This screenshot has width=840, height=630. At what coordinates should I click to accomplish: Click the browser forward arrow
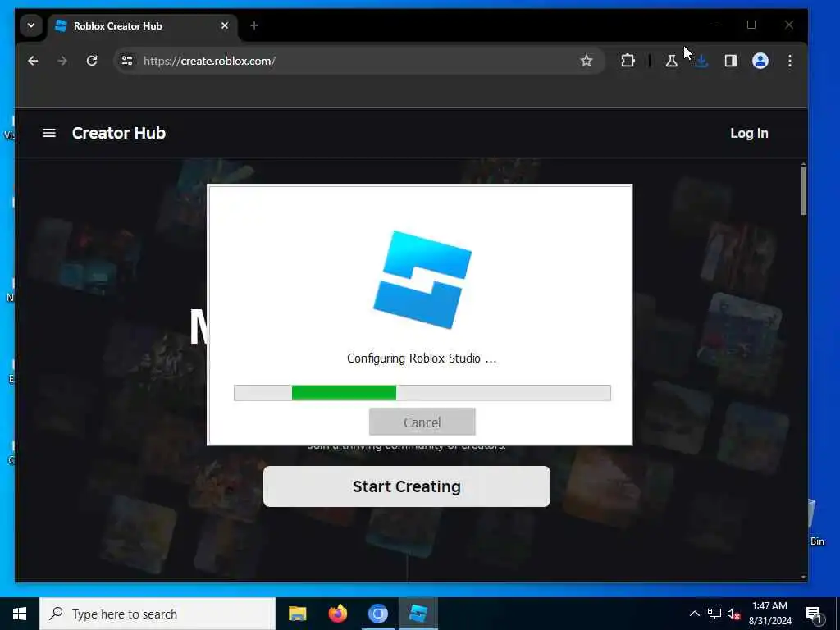[62, 61]
